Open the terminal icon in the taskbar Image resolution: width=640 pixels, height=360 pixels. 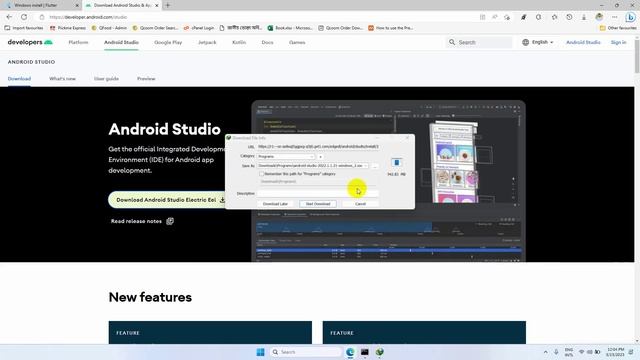click(x=364, y=352)
